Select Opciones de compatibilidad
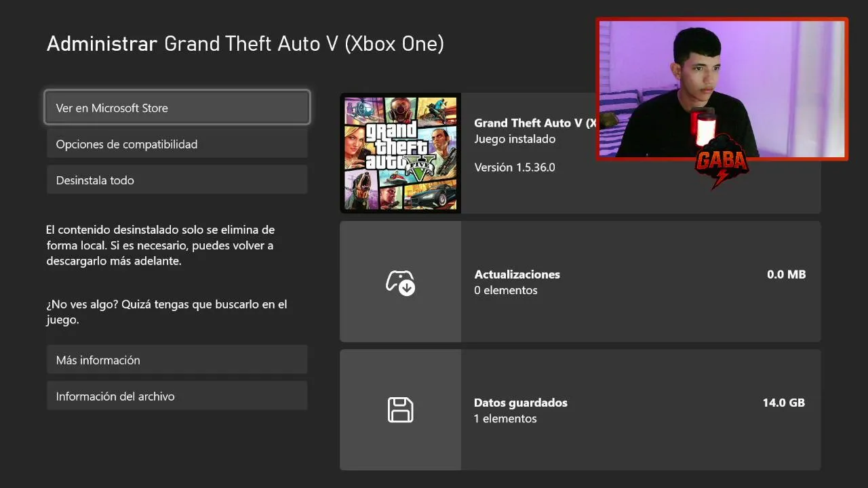This screenshot has height=488, width=868. coord(177,144)
